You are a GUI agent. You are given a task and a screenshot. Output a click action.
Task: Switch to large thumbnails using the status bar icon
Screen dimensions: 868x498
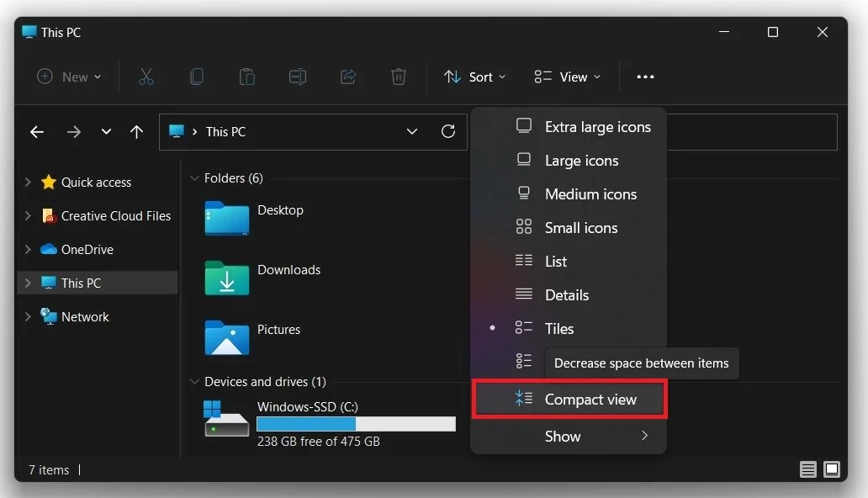pyautogui.click(x=832, y=469)
